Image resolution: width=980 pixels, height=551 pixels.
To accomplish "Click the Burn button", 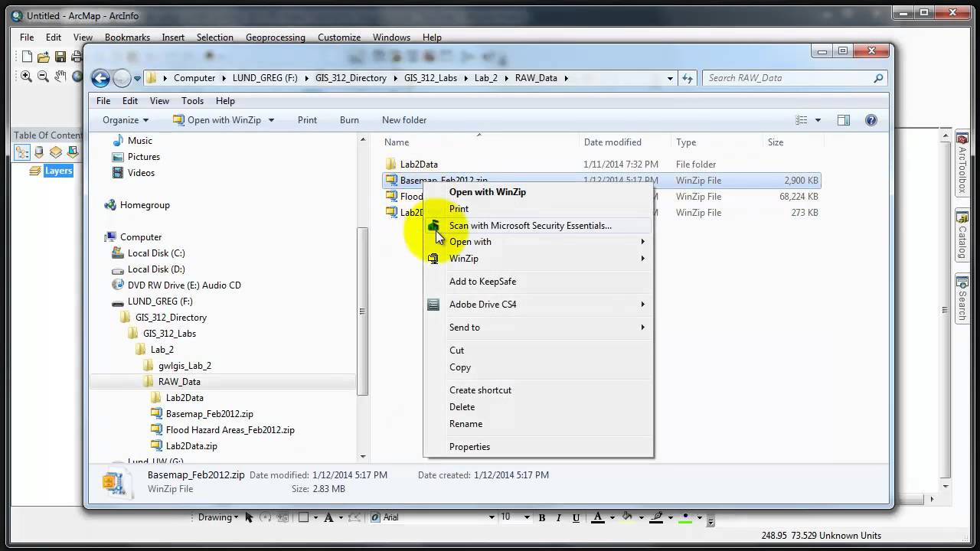I will click(349, 120).
